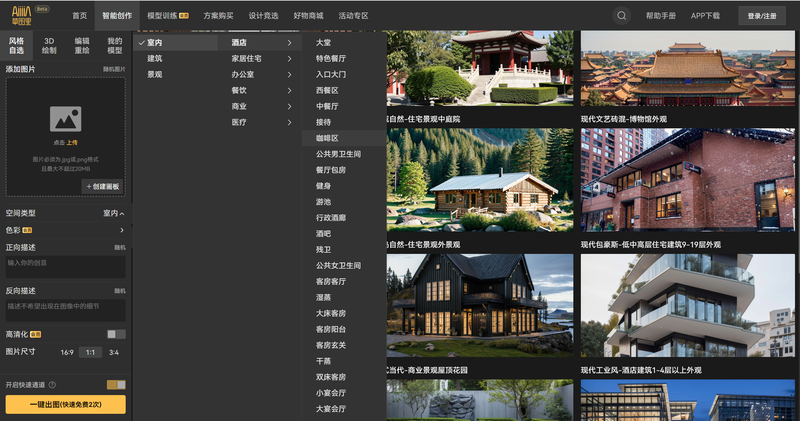Viewport: 800px width, 421px height.
Task: Click 一键出图 generate button
Action: pos(65,404)
